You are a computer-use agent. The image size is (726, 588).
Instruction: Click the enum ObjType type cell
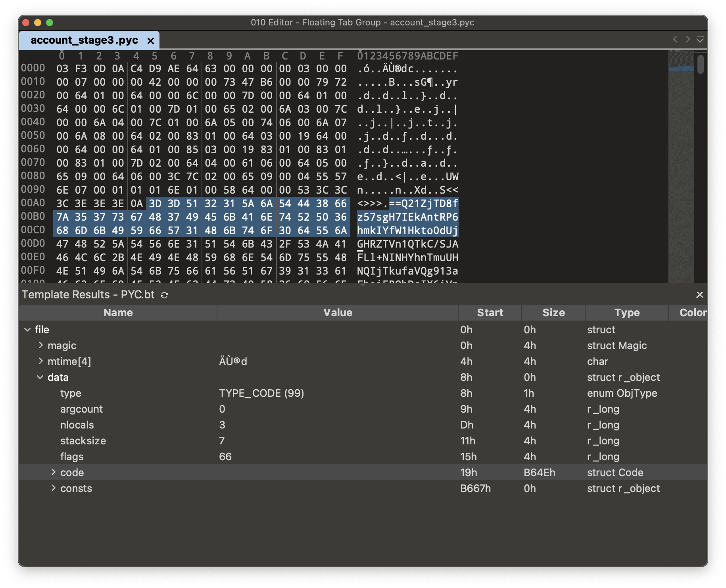point(622,393)
